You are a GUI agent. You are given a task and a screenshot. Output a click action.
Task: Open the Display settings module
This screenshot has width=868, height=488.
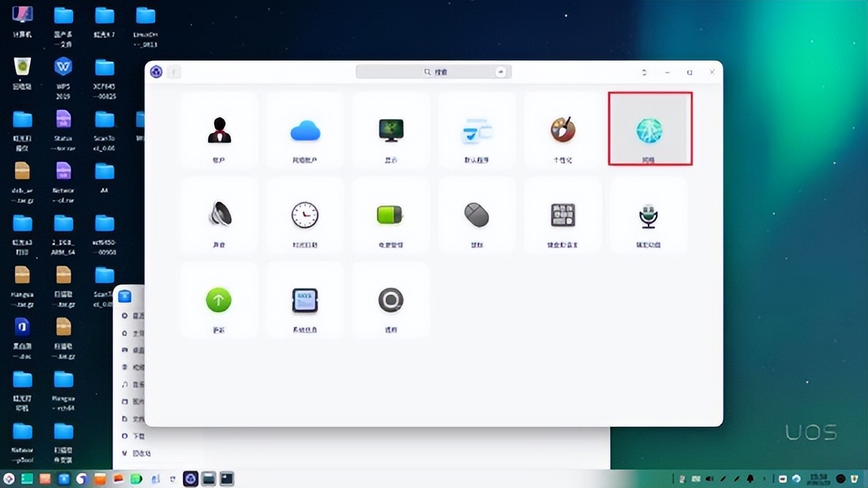(x=390, y=131)
